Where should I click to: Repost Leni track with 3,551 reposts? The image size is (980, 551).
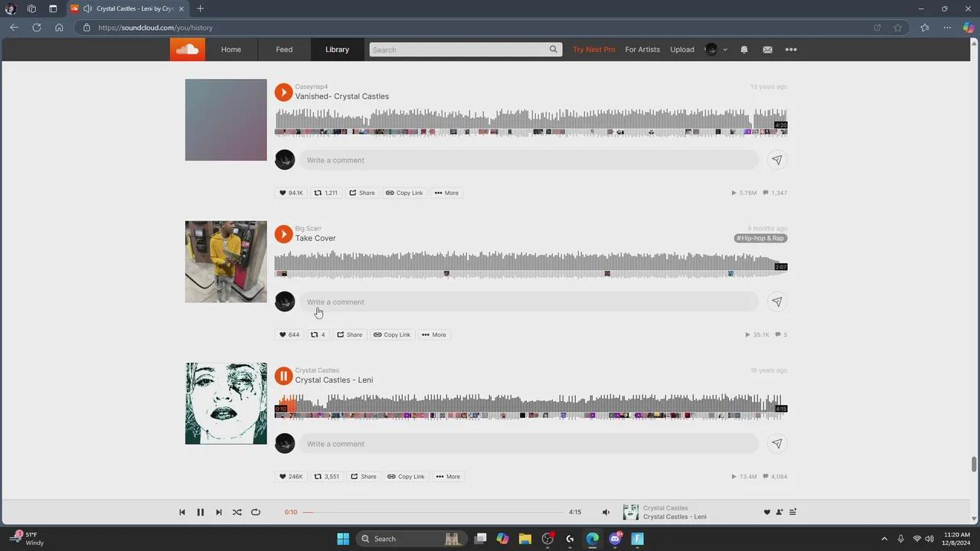pos(327,476)
